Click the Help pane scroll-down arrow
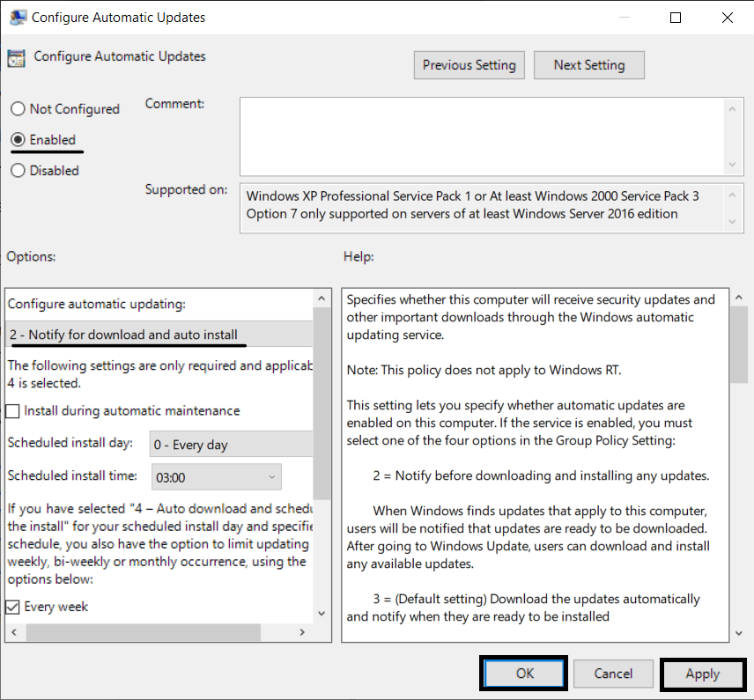This screenshot has width=754, height=700. click(739, 633)
